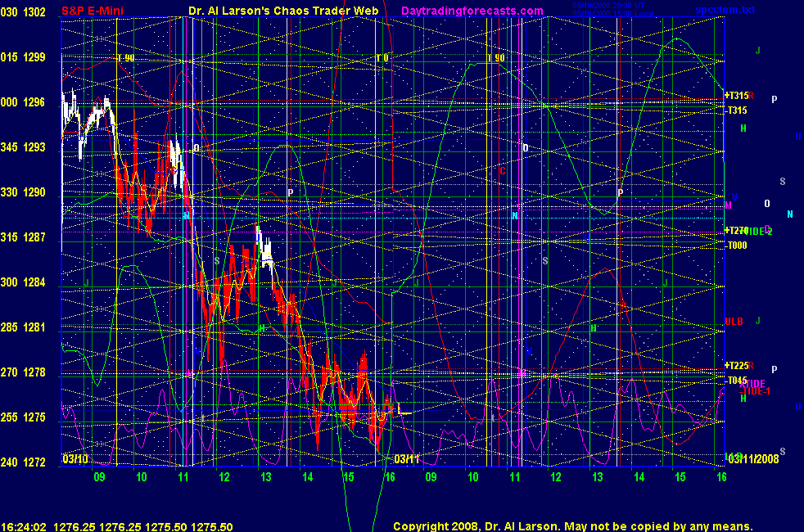Viewport: 804px width, 532px height.
Task: Select the "240 1272" price axis label
Action: (23, 462)
